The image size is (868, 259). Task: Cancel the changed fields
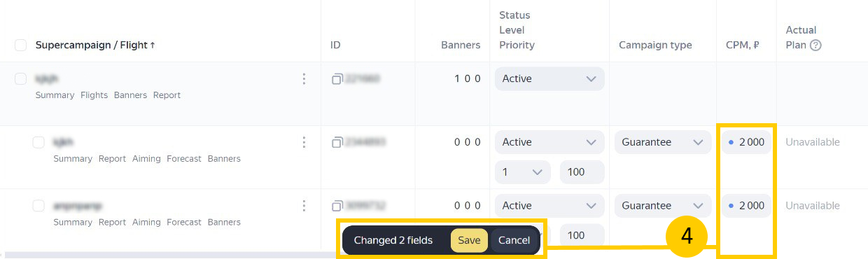[x=514, y=240]
